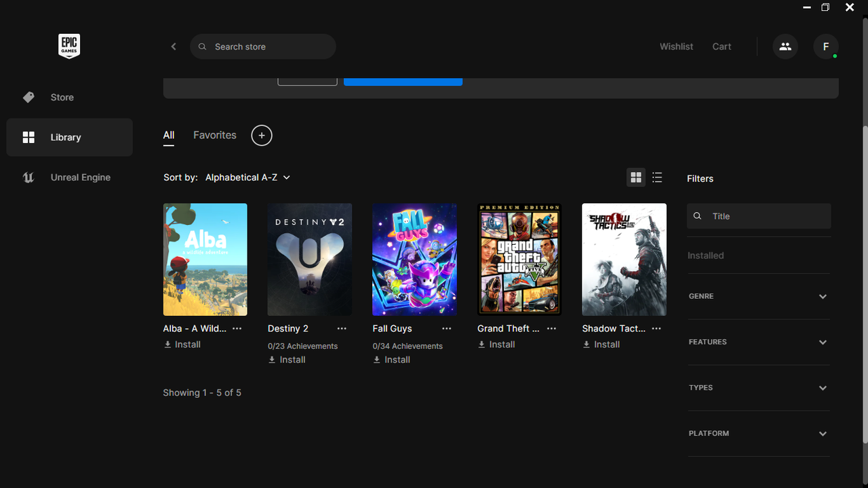Click the Shadow Tact... title
This screenshot has width=868, height=488.
614,329
